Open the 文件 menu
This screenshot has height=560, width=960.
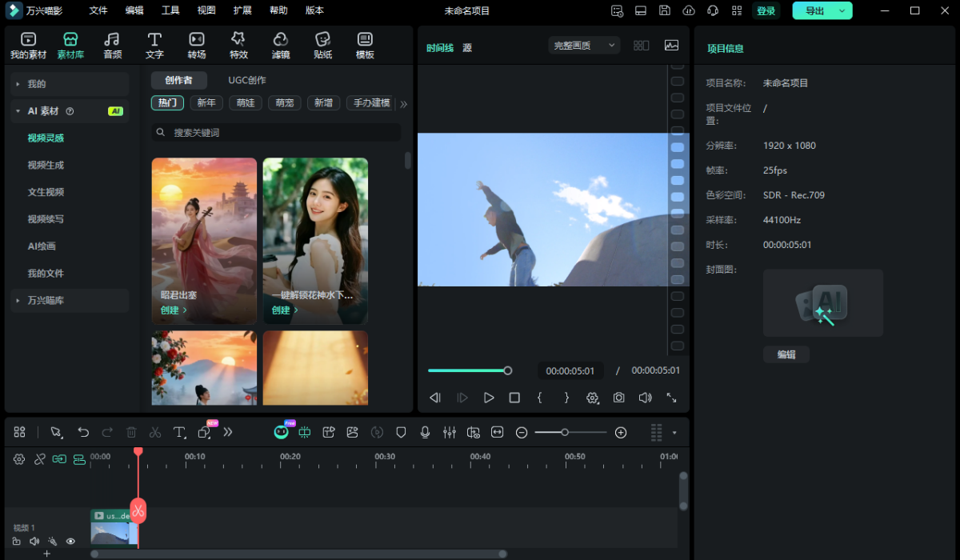[x=98, y=10]
